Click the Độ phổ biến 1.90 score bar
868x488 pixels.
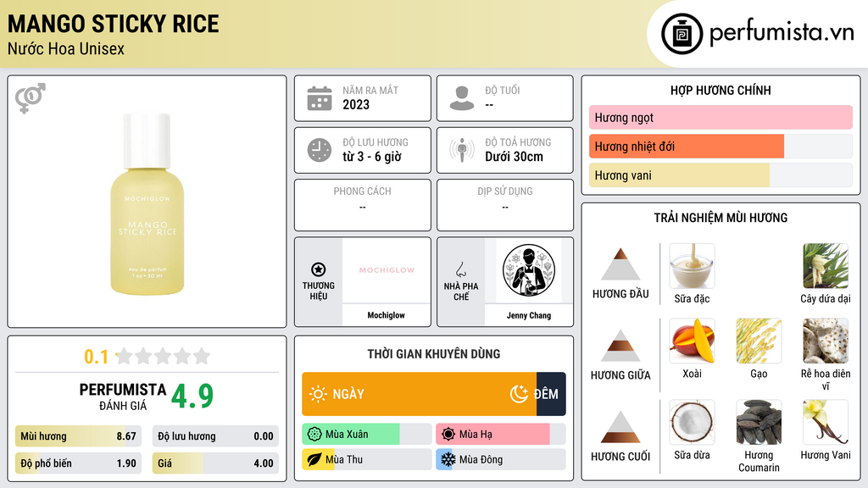click(x=78, y=463)
